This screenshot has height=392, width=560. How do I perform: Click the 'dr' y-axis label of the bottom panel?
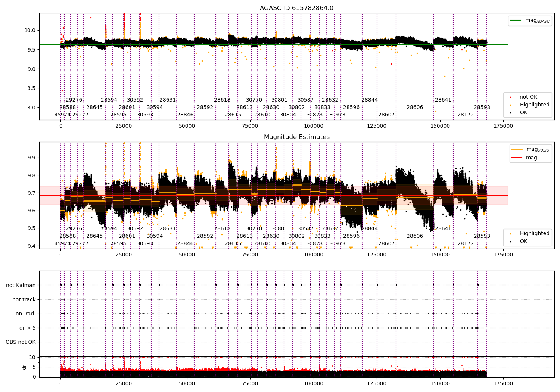pos(24,367)
